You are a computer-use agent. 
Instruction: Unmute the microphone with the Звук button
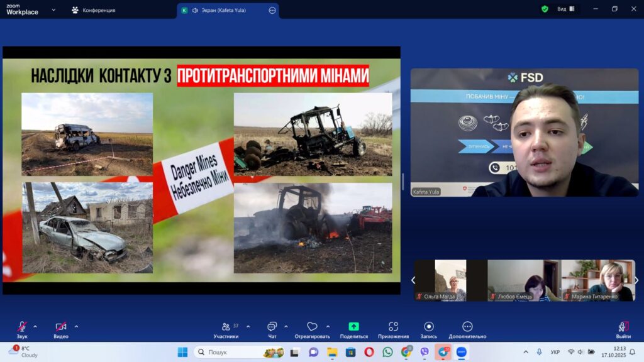[x=22, y=328]
